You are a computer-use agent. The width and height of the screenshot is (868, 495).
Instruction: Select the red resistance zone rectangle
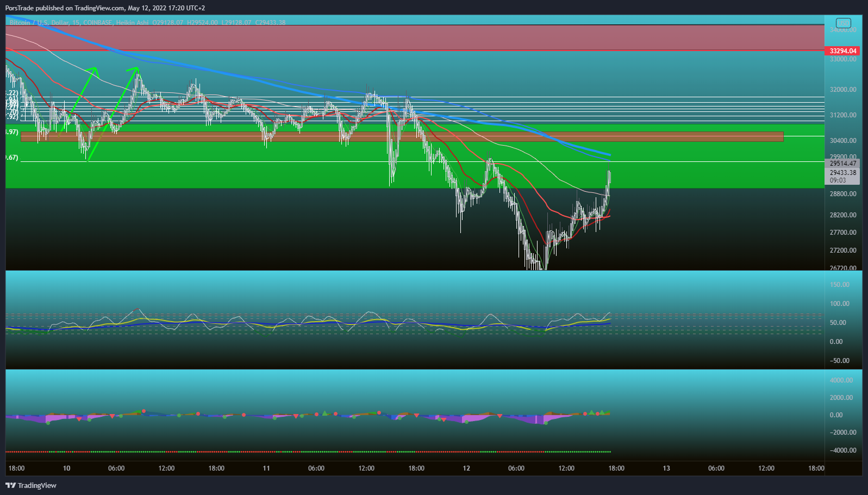[415, 37]
